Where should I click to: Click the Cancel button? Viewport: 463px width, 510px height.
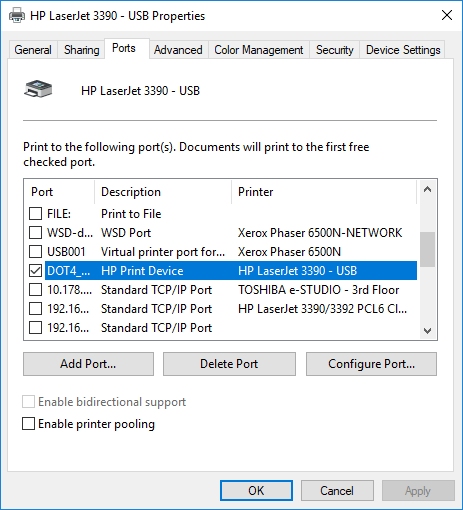click(x=337, y=491)
